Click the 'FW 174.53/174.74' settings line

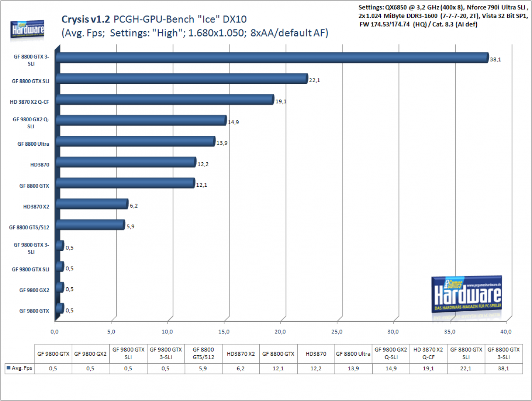coord(419,24)
